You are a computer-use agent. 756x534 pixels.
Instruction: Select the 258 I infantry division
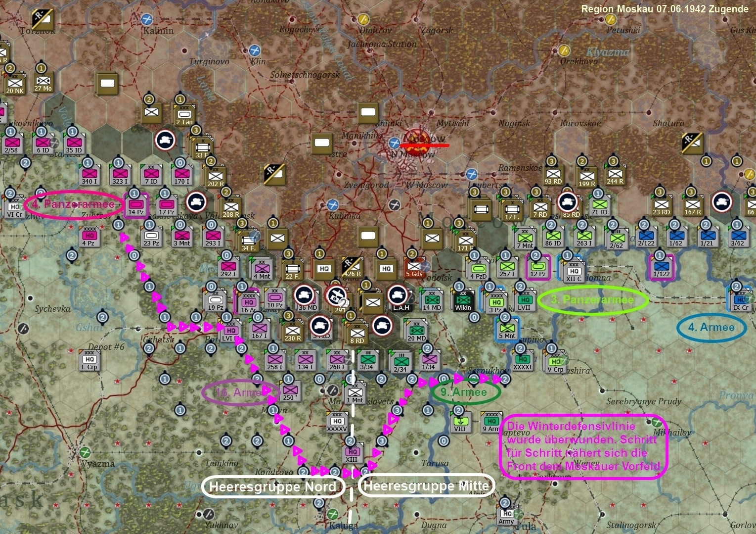click(x=274, y=360)
